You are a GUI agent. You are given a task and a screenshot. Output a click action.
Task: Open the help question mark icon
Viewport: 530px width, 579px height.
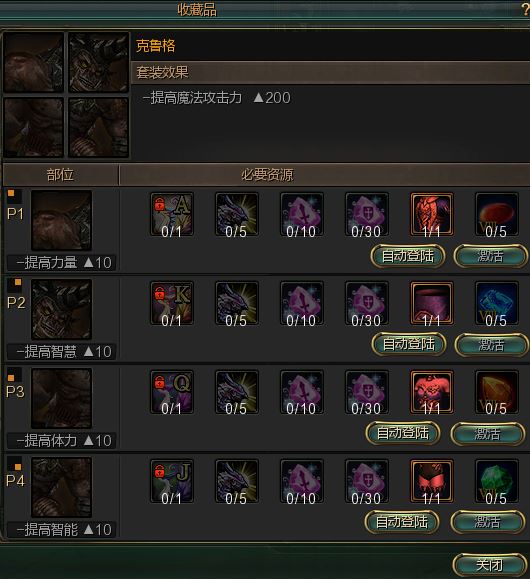coord(525,9)
